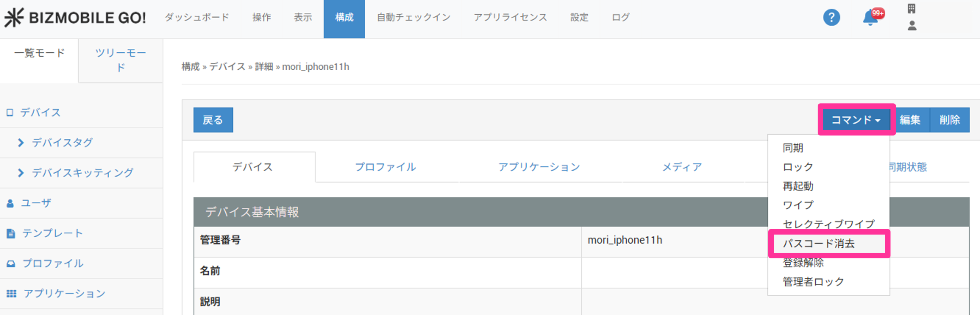
Task: Click the プロファイル inbox icon in sidebar
Action: tap(11, 263)
